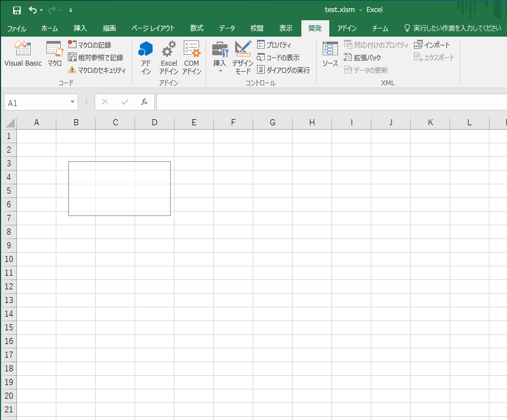Customize the Quick Access Toolbar dropdown

71,10
